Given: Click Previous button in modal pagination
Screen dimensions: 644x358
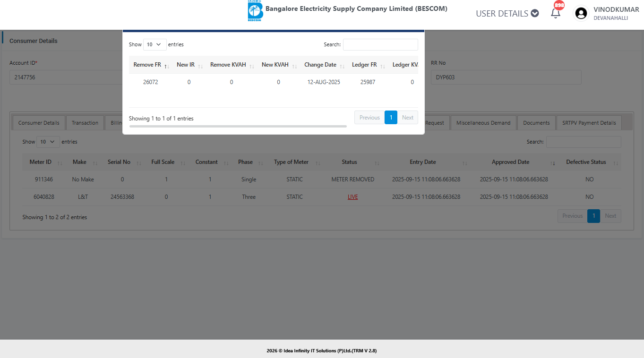Looking at the screenshot, I should click(369, 118).
